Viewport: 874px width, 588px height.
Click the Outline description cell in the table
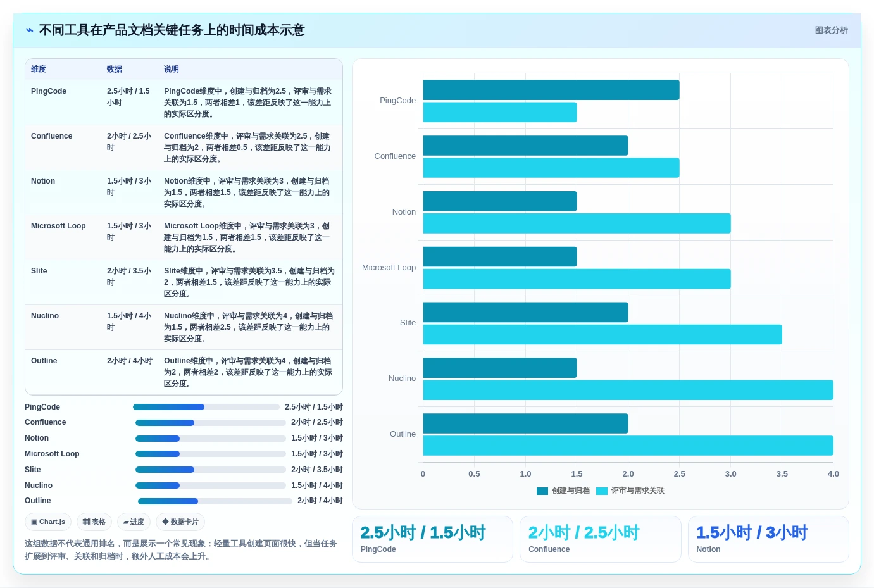coord(250,372)
